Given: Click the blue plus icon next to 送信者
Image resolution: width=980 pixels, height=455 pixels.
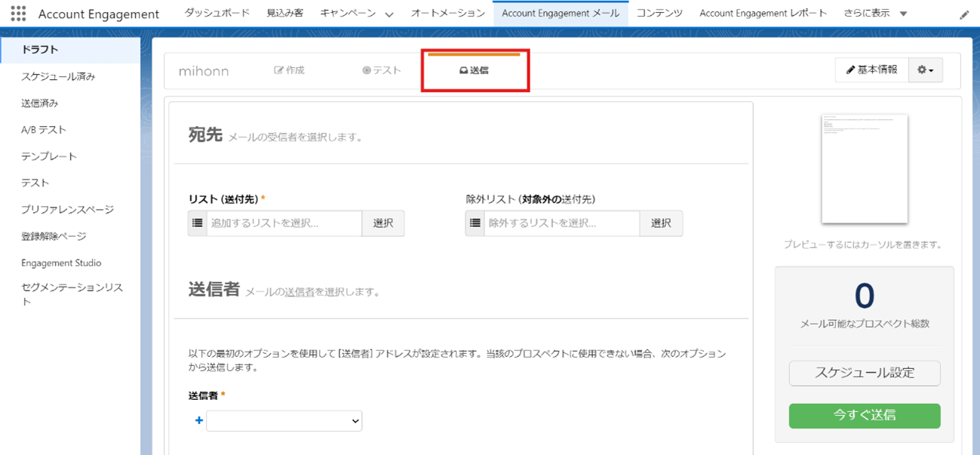Looking at the screenshot, I should pyautogui.click(x=199, y=420).
